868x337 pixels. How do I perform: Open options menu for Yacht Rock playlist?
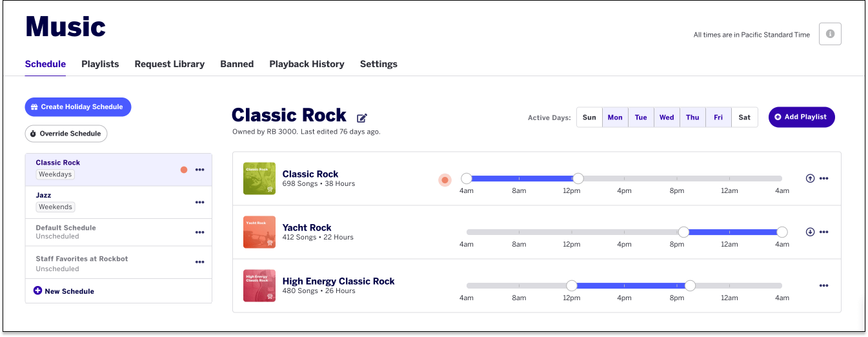(824, 232)
